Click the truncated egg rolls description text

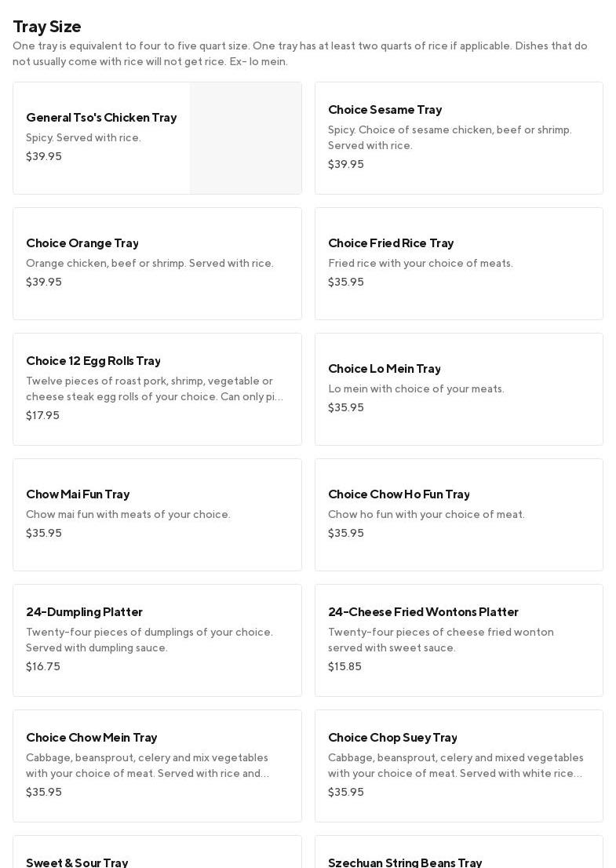pos(154,389)
